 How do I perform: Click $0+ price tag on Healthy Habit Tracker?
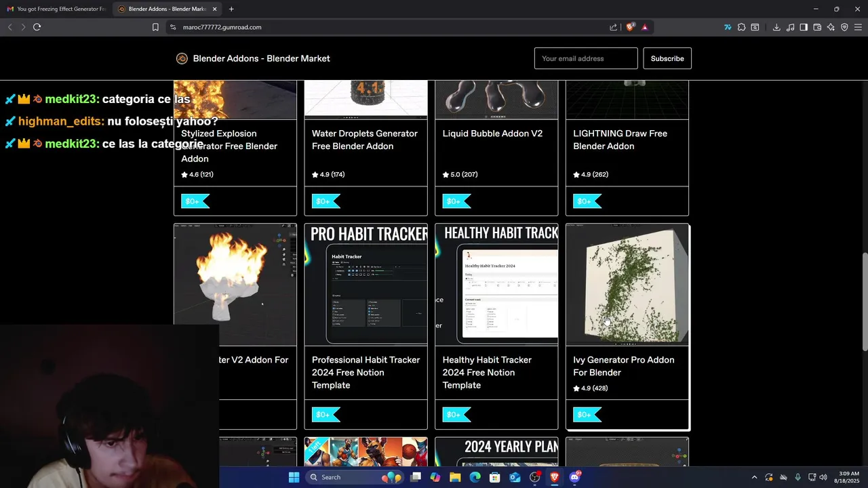(456, 414)
